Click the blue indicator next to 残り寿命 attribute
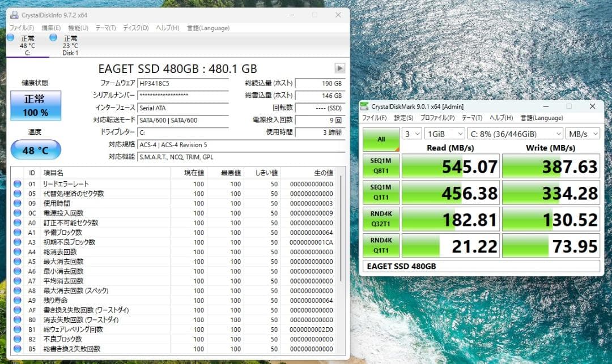 click(16, 300)
